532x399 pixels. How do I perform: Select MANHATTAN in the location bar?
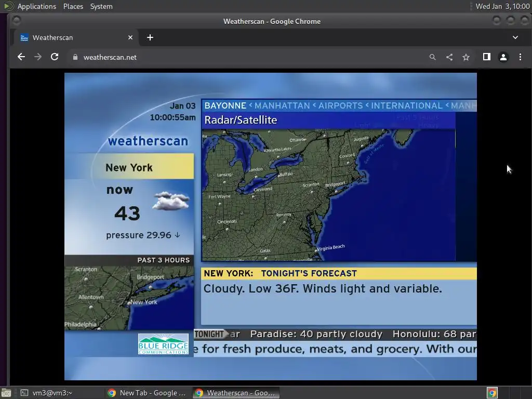click(x=282, y=105)
